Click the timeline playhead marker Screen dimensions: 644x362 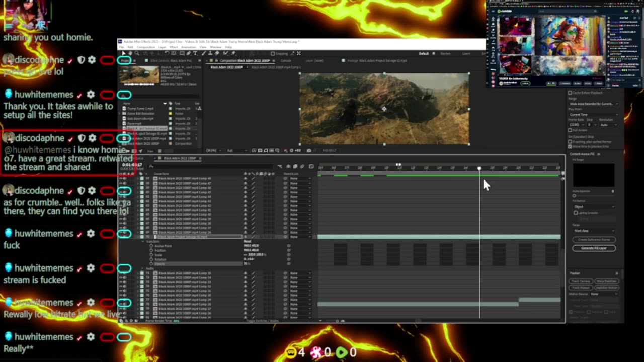click(479, 168)
